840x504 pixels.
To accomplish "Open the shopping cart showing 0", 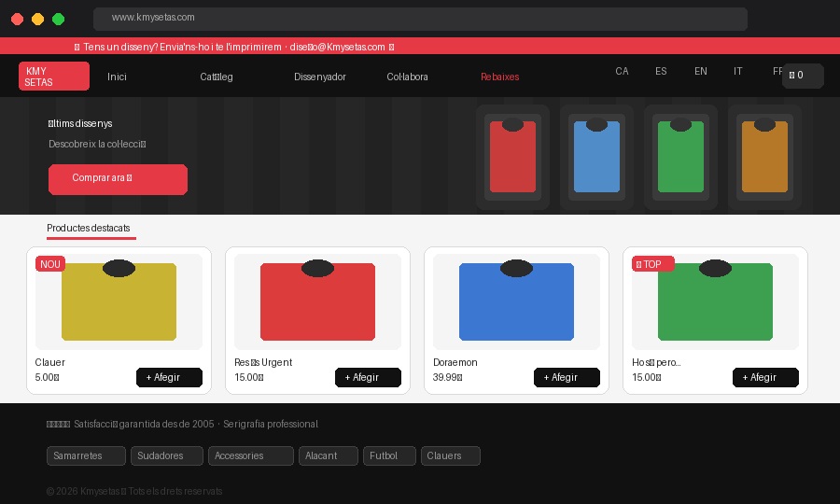I will (803, 76).
